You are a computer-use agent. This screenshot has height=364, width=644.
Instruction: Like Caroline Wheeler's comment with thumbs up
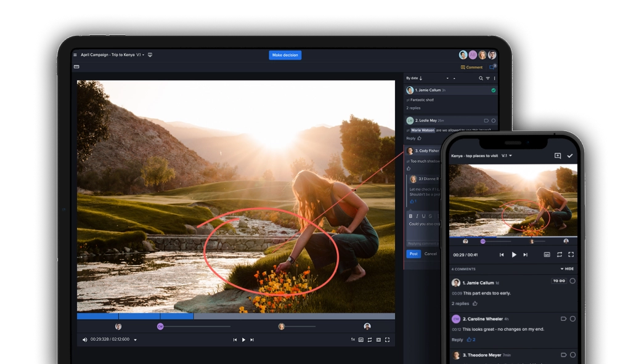click(x=470, y=339)
